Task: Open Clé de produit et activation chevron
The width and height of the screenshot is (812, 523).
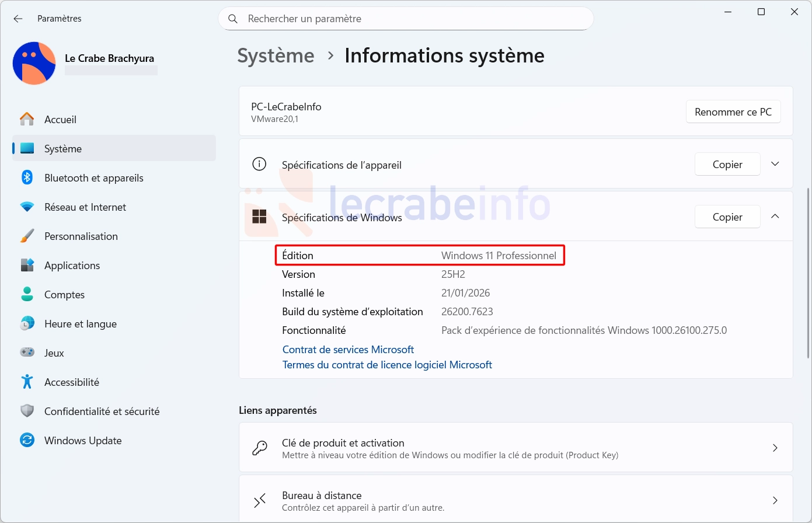Action: click(x=775, y=448)
